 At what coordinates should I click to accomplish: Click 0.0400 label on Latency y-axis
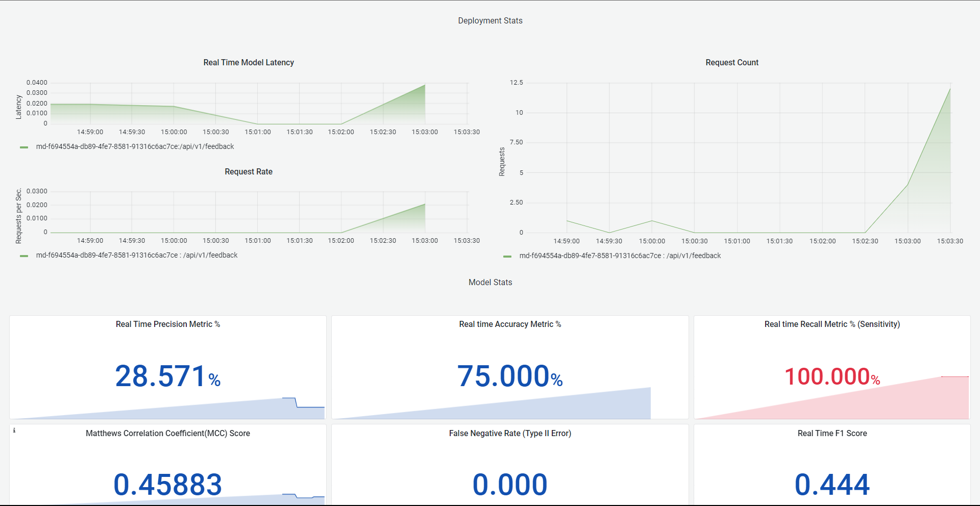(x=37, y=82)
